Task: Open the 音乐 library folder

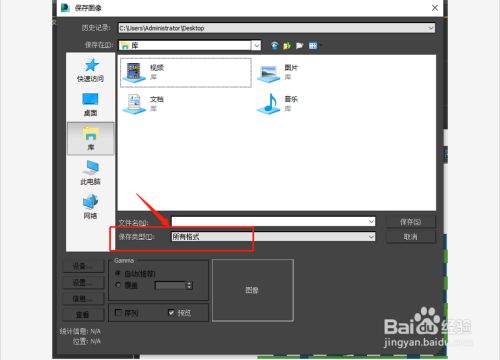Action: [x=278, y=104]
